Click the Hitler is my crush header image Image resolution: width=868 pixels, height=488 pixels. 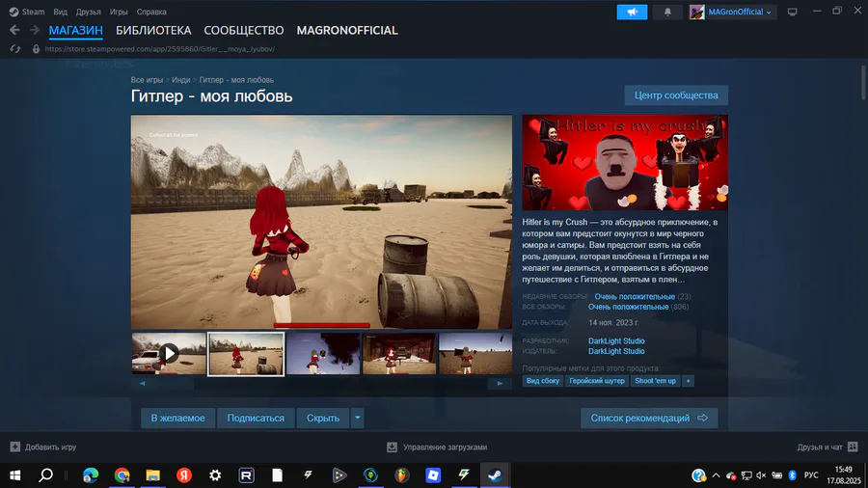[625, 162]
